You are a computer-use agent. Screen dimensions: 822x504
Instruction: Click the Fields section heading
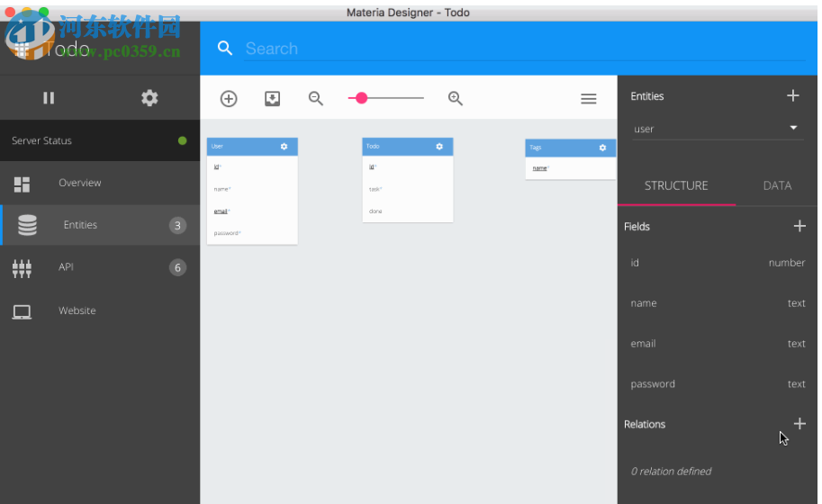click(637, 226)
